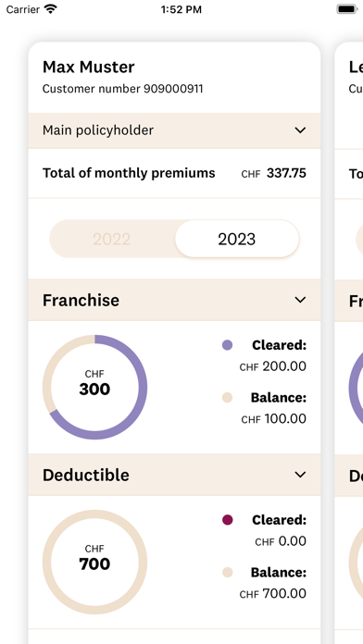Image resolution: width=363 pixels, height=644 pixels.
Task: Select the 2023 year segment
Action: [x=237, y=239]
